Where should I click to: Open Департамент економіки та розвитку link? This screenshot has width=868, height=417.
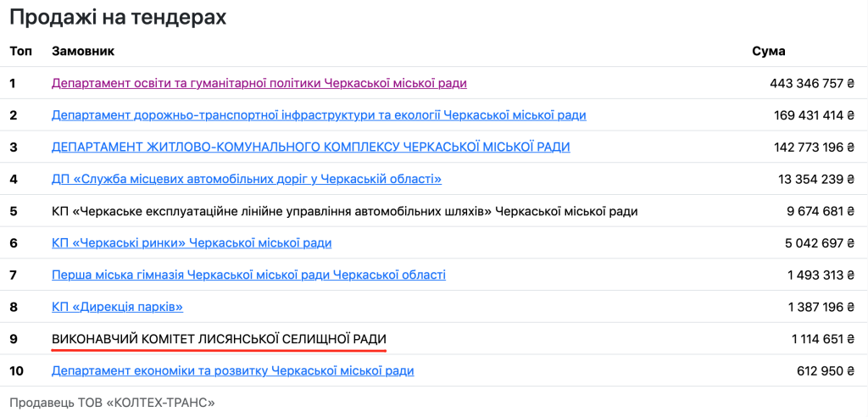(232, 371)
